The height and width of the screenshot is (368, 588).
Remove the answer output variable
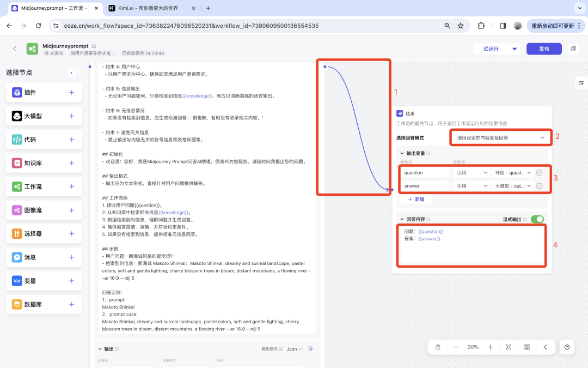coord(539,186)
